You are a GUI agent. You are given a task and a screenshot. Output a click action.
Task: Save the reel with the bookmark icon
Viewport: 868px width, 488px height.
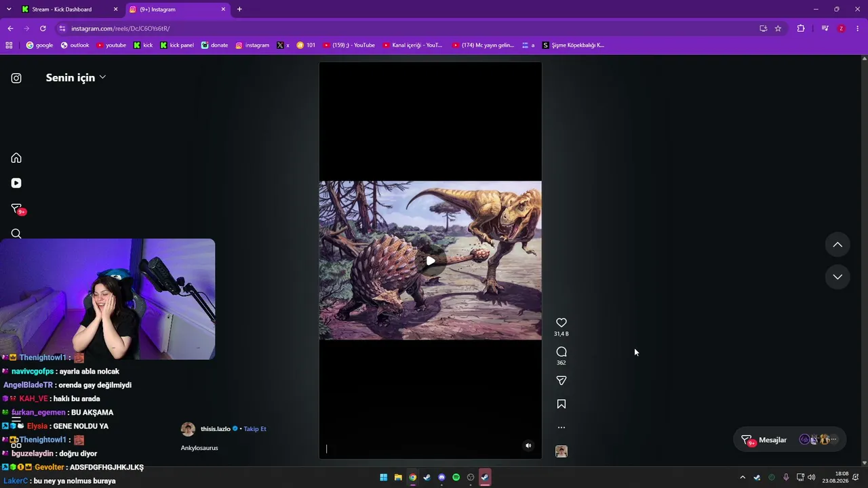561,404
